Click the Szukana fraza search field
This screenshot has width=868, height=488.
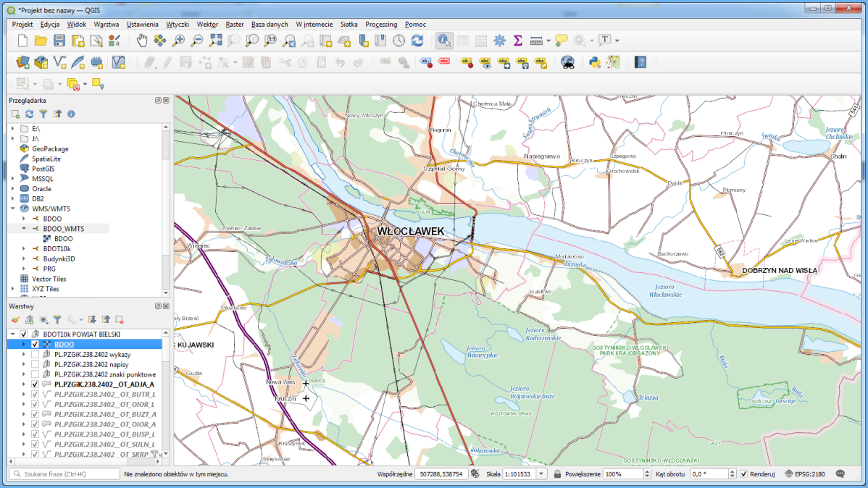pos(64,474)
